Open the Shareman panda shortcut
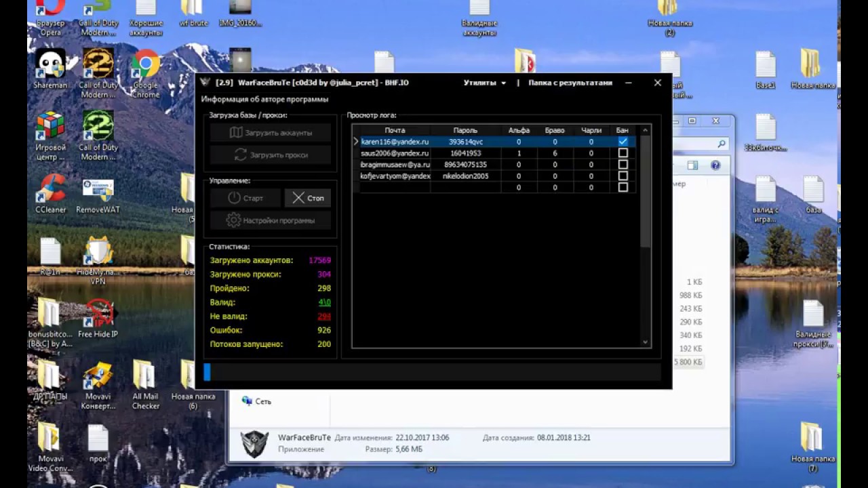Image resolution: width=868 pixels, height=488 pixels. click(51, 69)
